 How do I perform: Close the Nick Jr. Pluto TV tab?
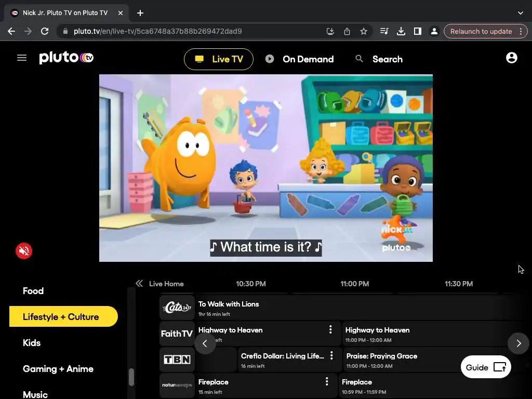[121, 13]
